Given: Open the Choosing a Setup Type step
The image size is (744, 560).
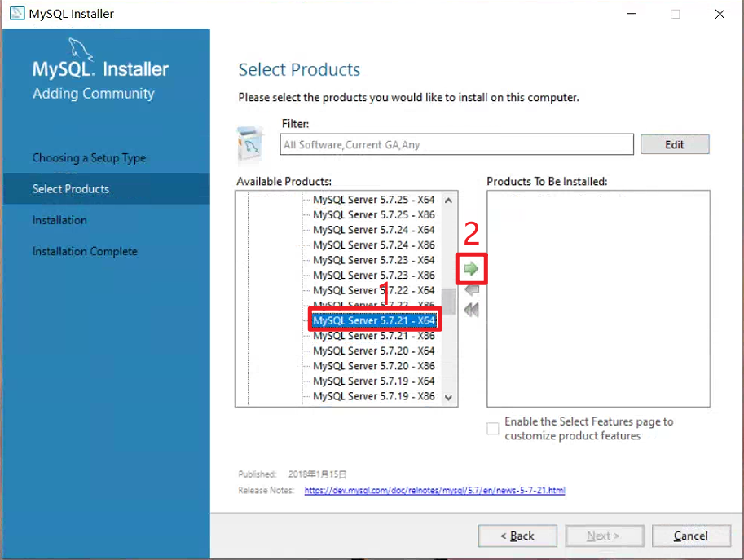Looking at the screenshot, I should (x=89, y=157).
